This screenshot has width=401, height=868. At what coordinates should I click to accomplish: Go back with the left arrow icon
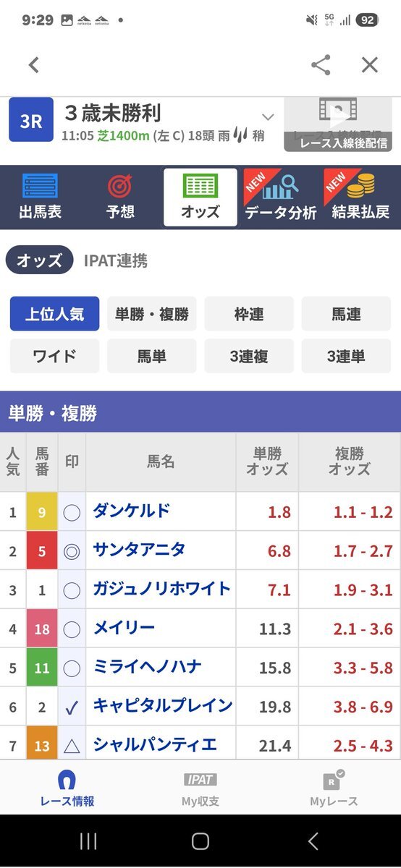(x=33, y=65)
